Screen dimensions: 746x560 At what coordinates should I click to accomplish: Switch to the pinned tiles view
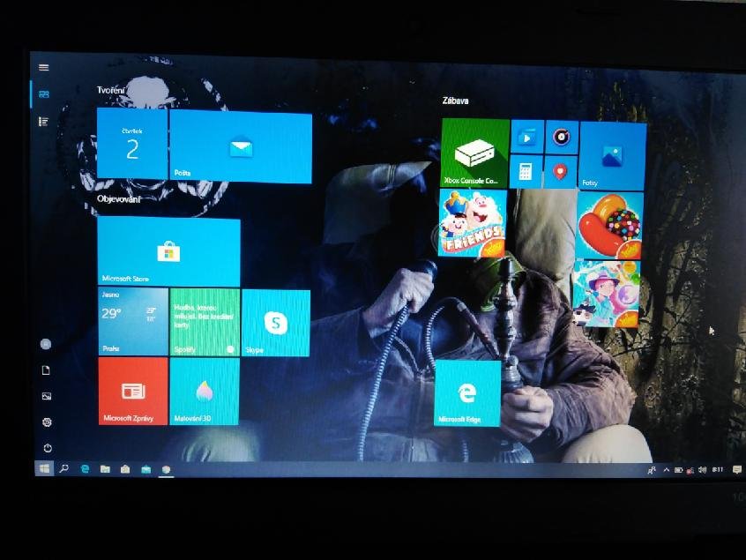coord(44,94)
